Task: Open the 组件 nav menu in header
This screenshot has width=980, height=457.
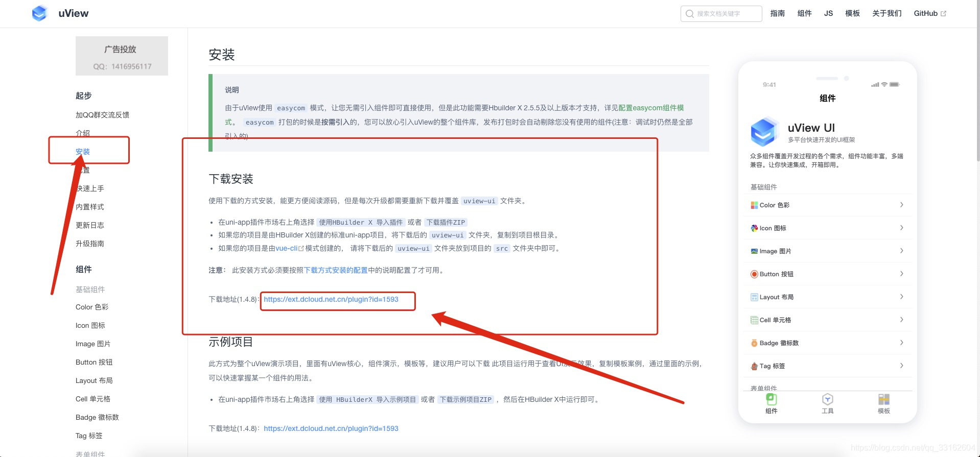Action: [805, 13]
